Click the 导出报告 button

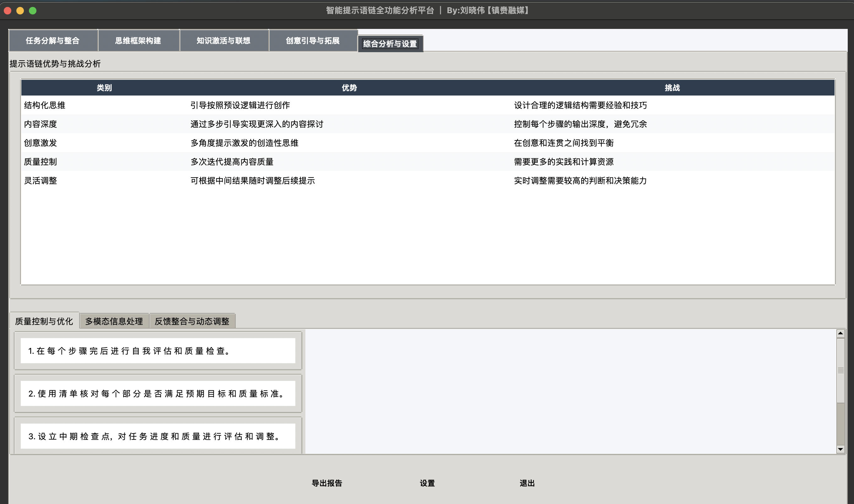coord(327,483)
